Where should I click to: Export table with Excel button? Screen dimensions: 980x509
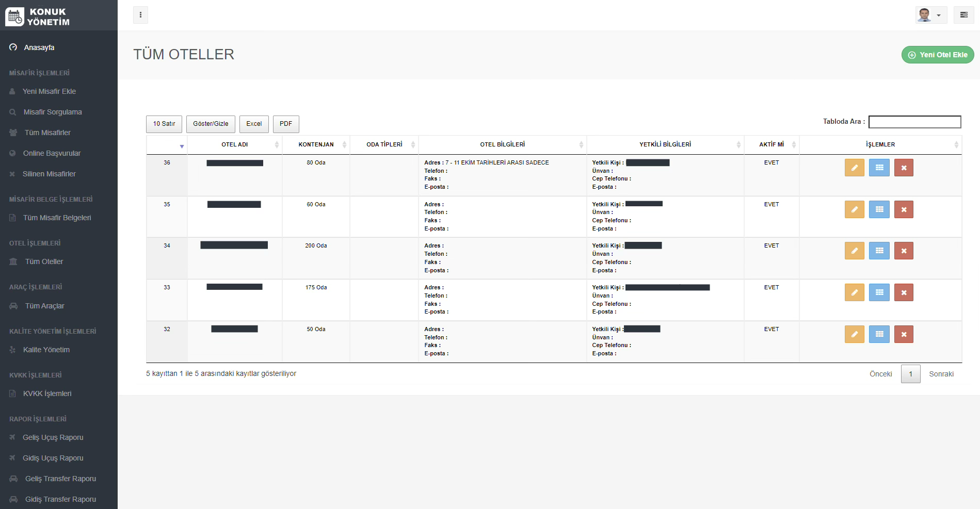click(x=254, y=124)
